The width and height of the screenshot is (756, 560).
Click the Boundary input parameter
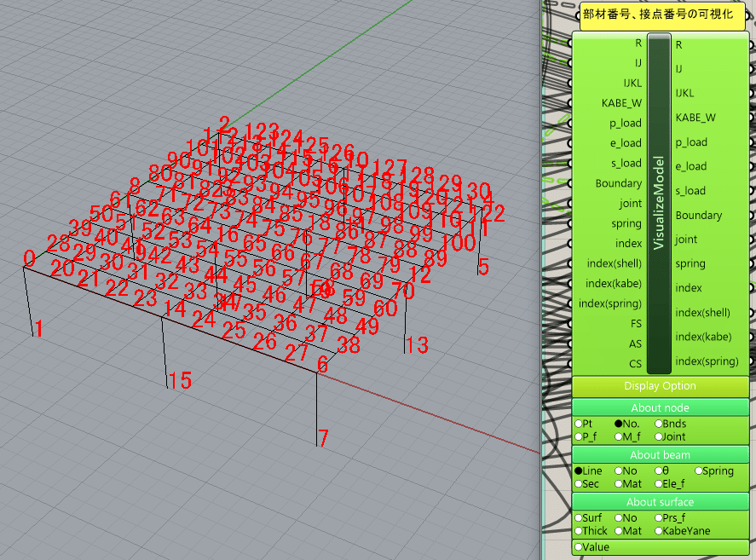pos(619,183)
